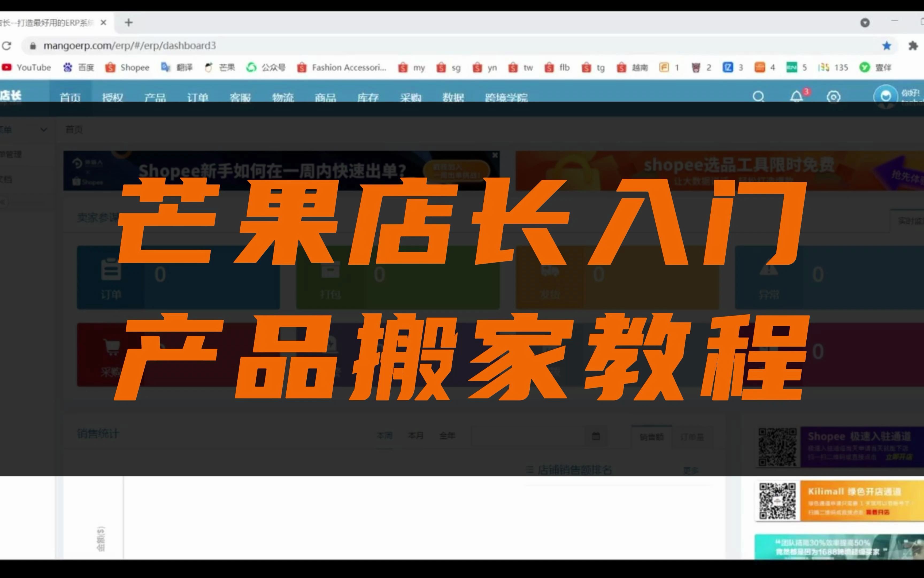This screenshot has width=924, height=578.
Task: Select 首页 in the top navigation
Action: coord(70,97)
